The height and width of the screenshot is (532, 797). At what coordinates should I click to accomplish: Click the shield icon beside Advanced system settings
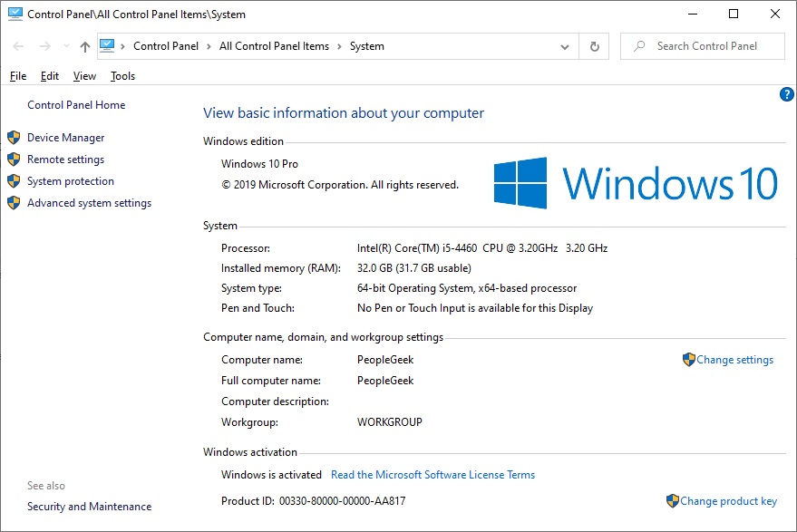14,203
